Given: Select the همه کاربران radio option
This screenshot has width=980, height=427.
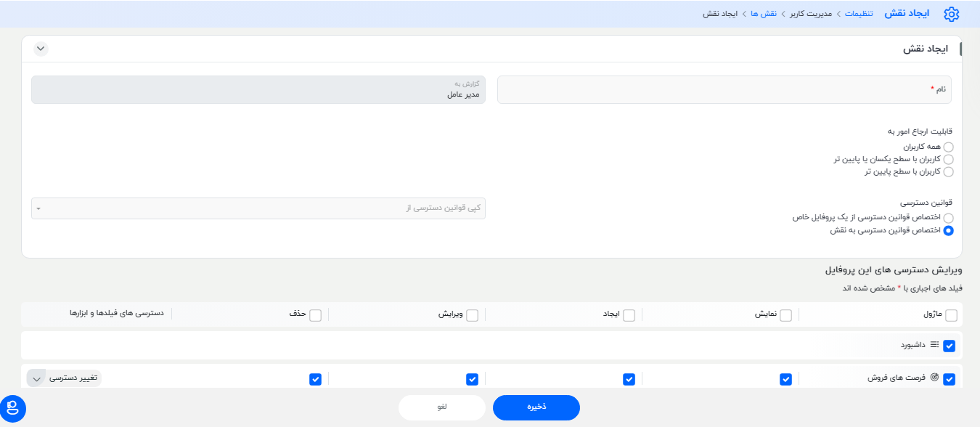Looking at the screenshot, I should [x=950, y=147].
